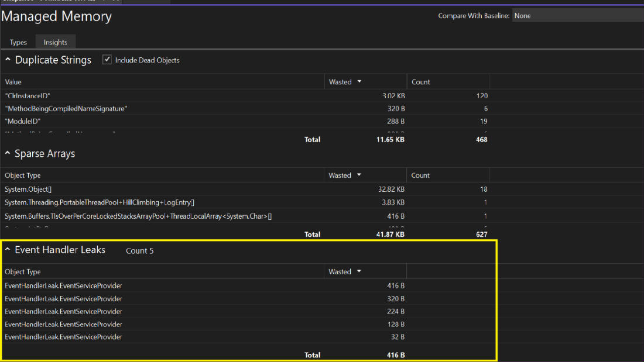Select the ThreadLocalArray<System.Char>[] row
The image size is (644, 362).
(x=246, y=216)
